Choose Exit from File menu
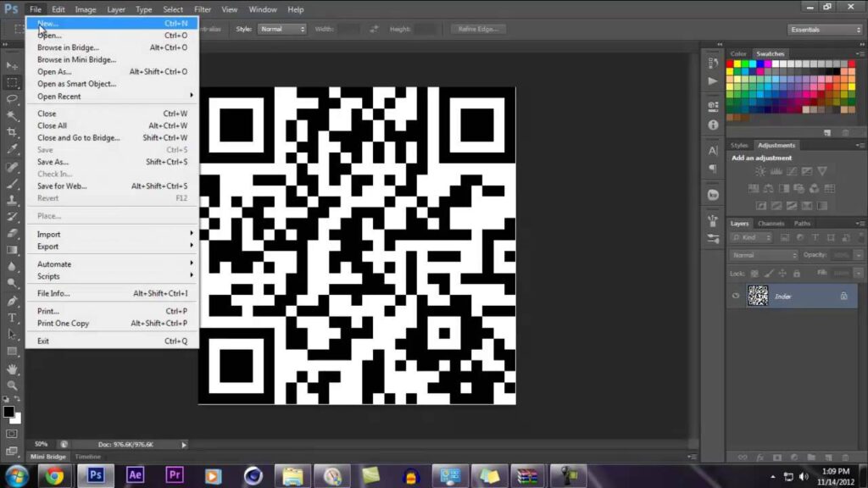This screenshot has height=488, width=868. click(112, 341)
